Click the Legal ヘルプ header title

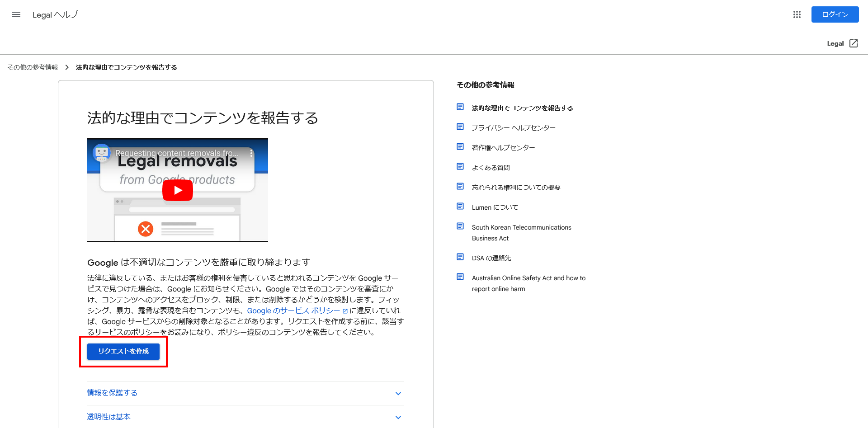point(55,15)
